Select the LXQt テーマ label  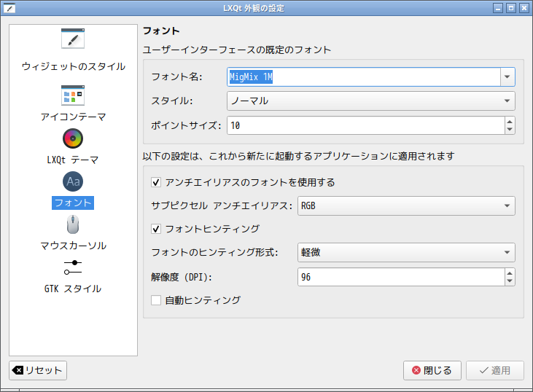[73, 160]
